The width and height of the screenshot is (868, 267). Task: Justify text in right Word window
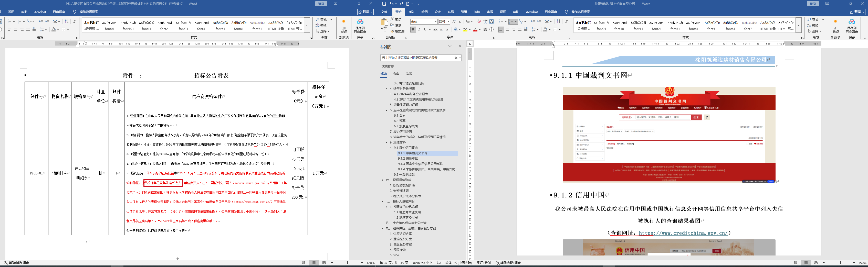point(520,30)
